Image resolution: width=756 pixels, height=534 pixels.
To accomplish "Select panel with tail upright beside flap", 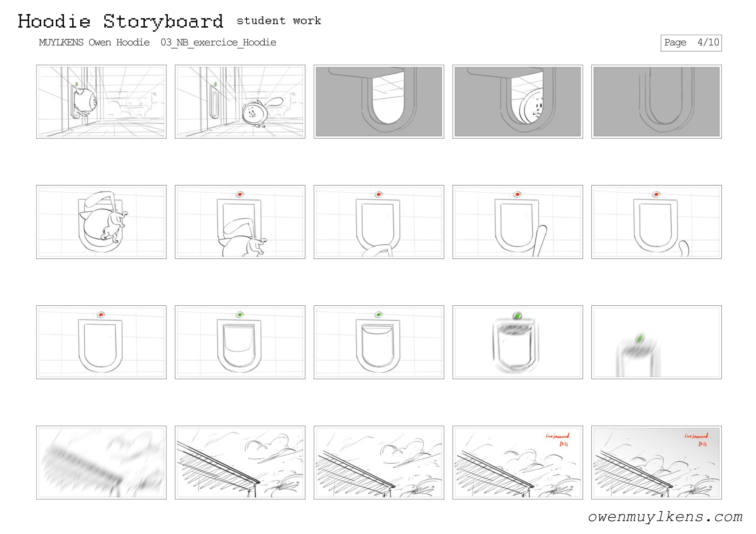I will (x=518, y=222).
